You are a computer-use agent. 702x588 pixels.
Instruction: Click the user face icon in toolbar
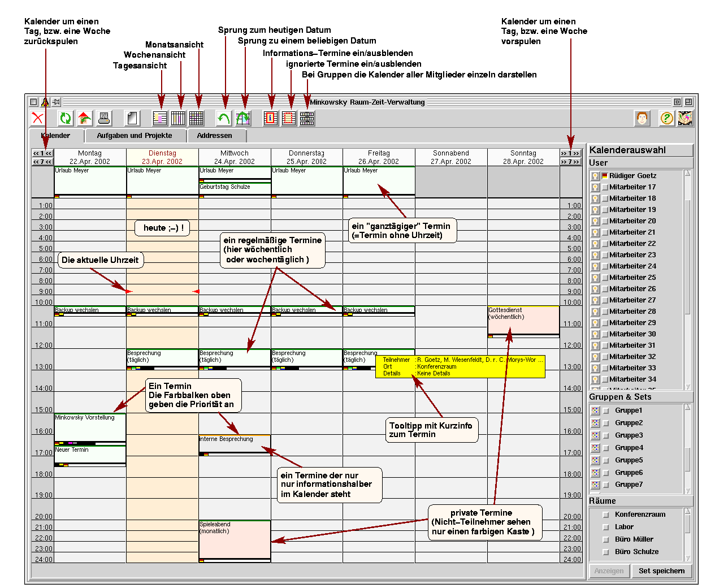643,118
